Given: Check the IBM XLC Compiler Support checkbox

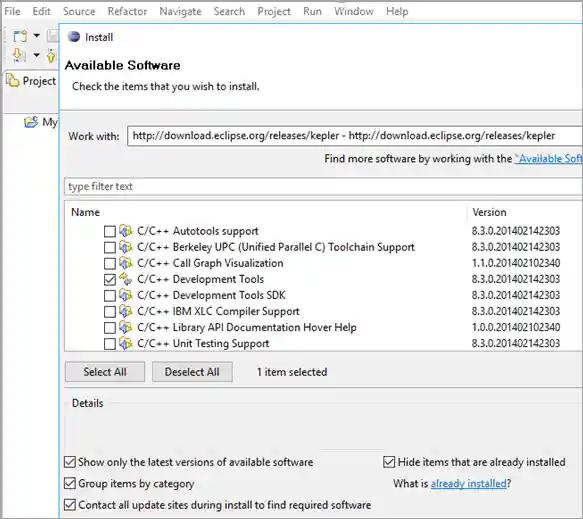Looking at the screenshot, I should tap(110, 312).
